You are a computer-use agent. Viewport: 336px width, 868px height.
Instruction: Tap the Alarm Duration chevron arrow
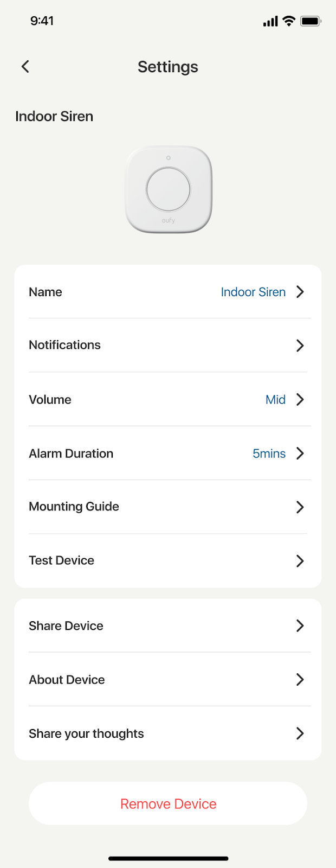click(x=300, y=454)
